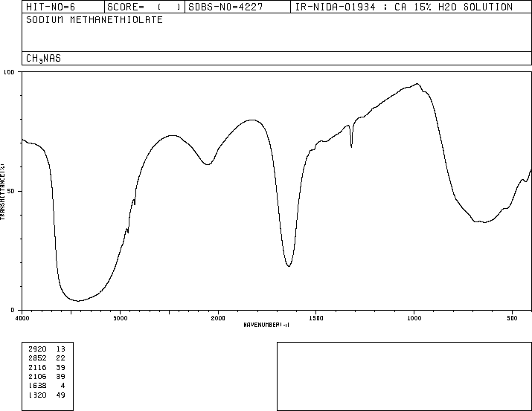Viewport: 532px width, 411px height.
Task: Select the SDBS-NO=4227 text
Action: click(x=225, y=7)
